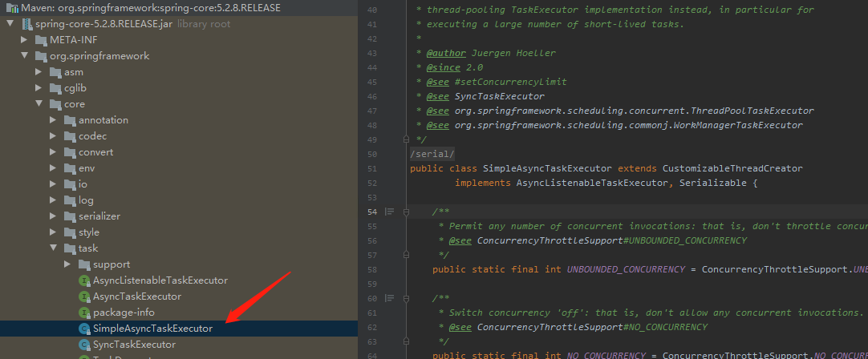Viewport: 868px width, 359px height.
Task: Expand the env package arrow
Action: (x=53, y=168)
